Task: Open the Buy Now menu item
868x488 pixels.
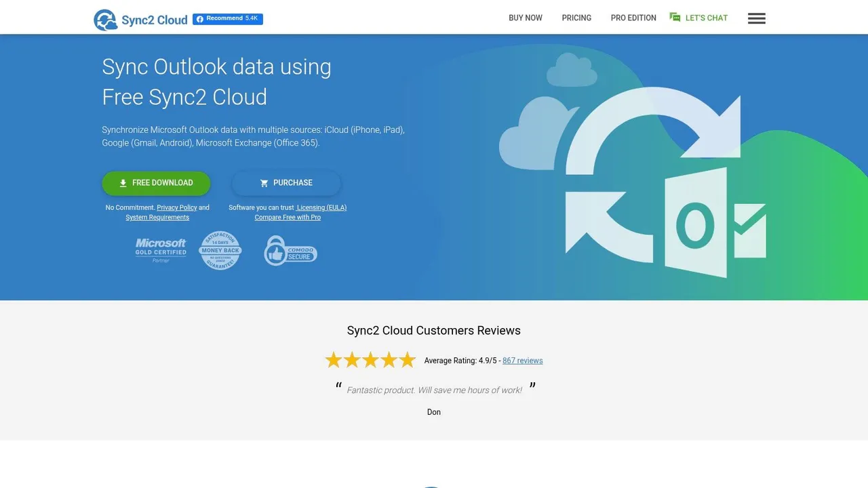Action: point(526,18)
